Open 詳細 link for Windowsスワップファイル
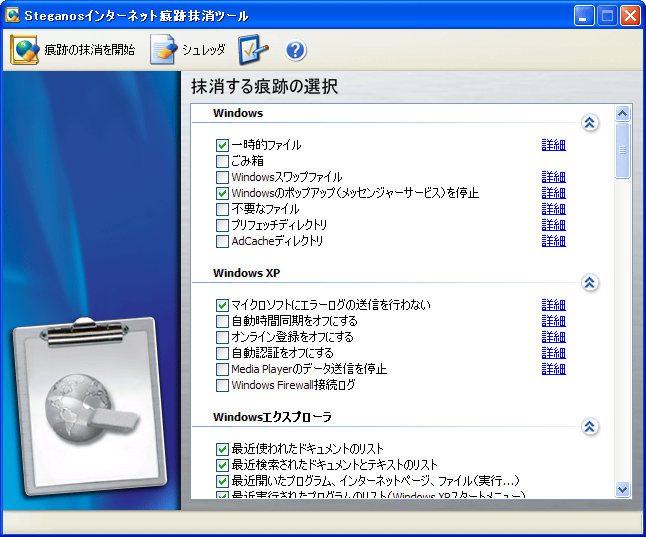 point(553,177)
